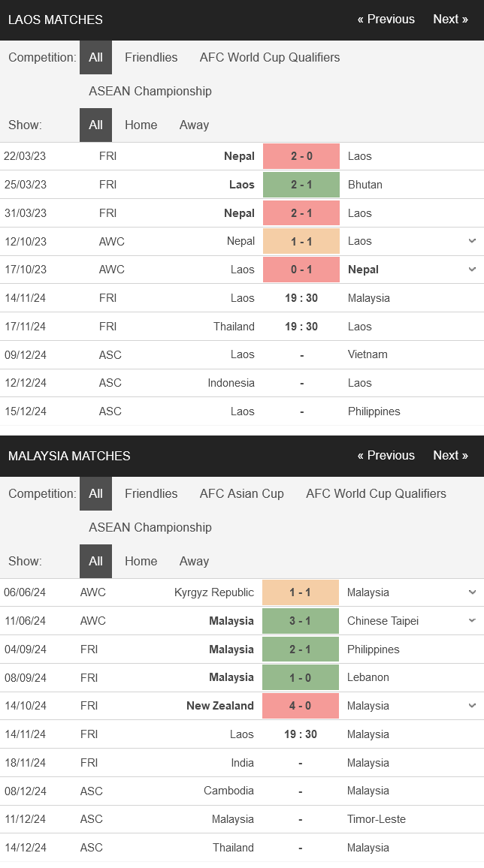Filter Laos matches by AFC World Cup Qualifiers
The image size is (484, 868).
coord(270,57)
